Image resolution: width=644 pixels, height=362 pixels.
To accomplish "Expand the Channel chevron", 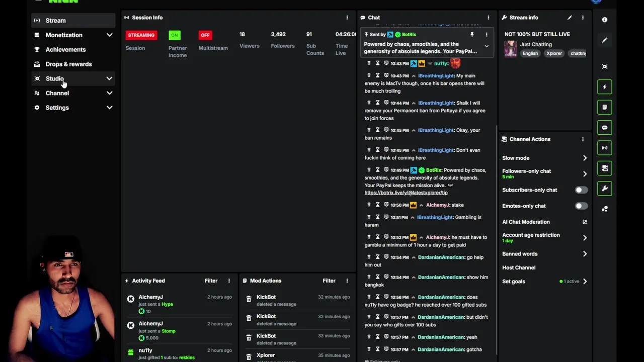I will pyautogui.click(x=109, y=93).
